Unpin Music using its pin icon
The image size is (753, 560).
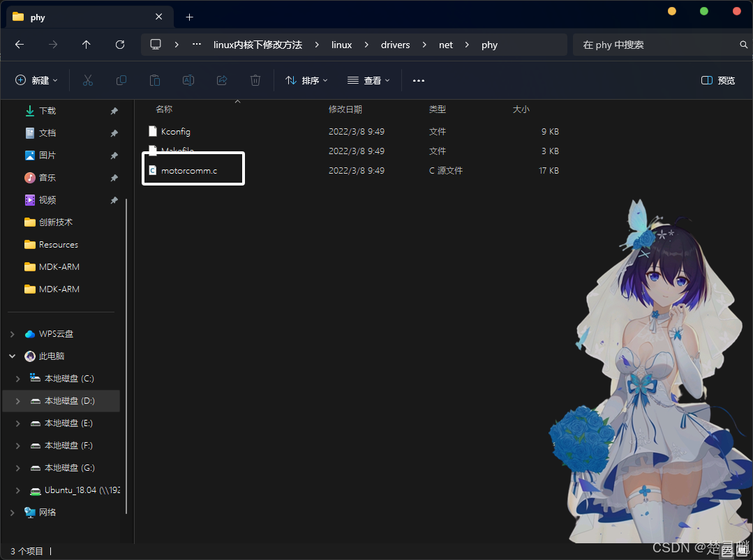coord(114,178)
